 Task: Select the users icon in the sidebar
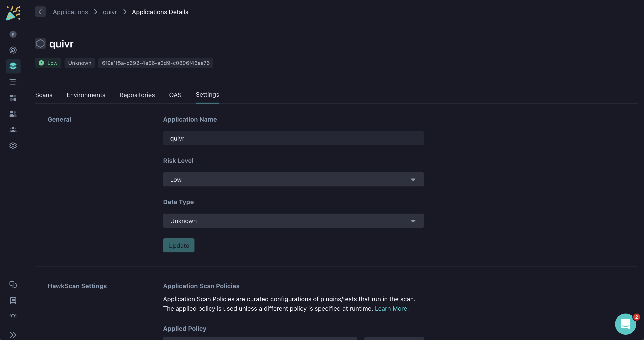pos(13,114)
